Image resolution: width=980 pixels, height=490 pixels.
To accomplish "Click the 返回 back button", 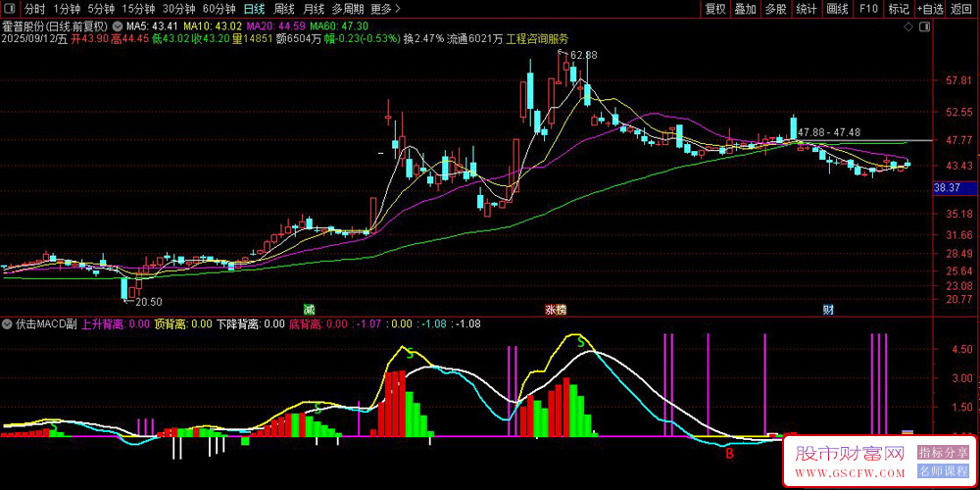I will 962,9.
